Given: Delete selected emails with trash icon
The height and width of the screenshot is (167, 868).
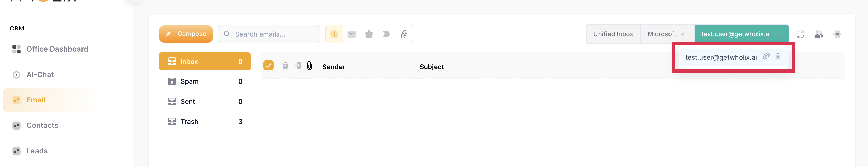Looking at the screenshot, I should click(285, 65).
